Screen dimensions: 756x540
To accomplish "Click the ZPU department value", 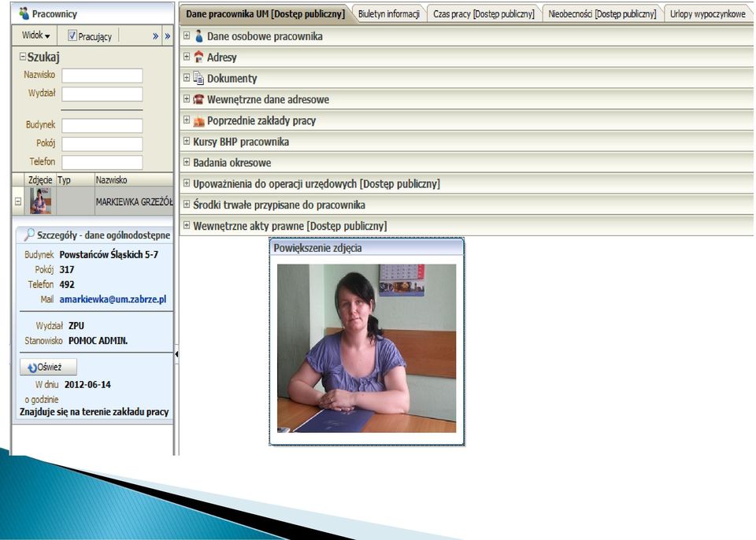I will (x=76, y=325).
